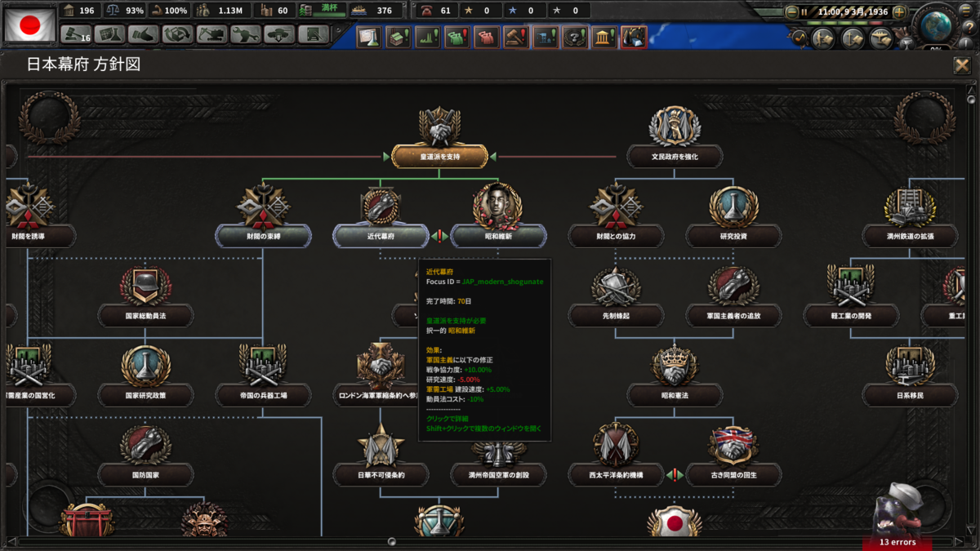Open Recruit and Deploy helmet button
The image size is (980, 551).
click(x=279, y=35)
